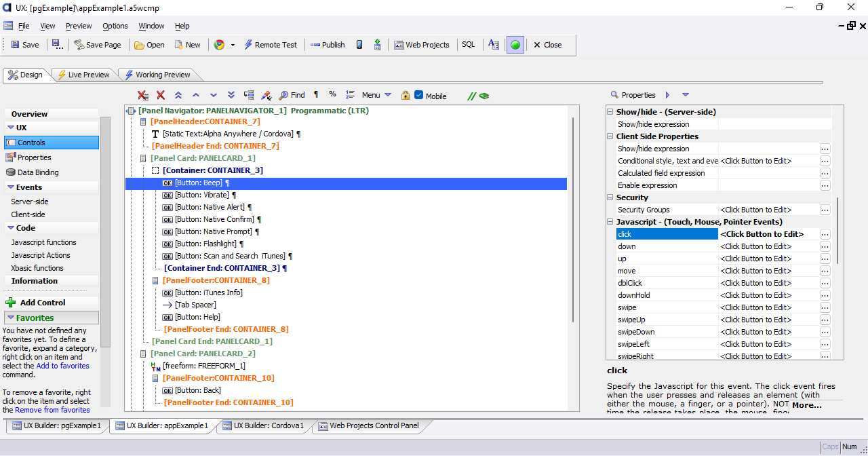The image size is (868, 456).
Task: Click the red X delete control icon
Action: pyautogui.click(x=161, y=95)
